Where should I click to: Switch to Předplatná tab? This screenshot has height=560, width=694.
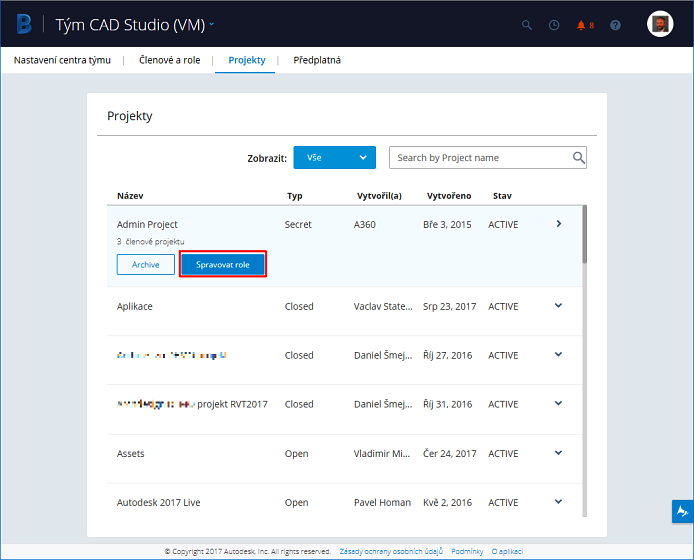[317, 60]
